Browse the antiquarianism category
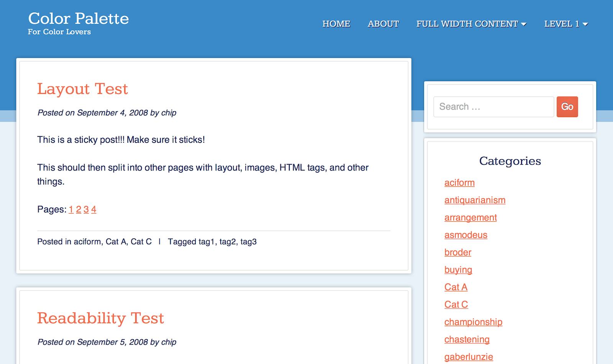The height and width of the screenshot is (364, 613). pyautogui.click(x=475, y=200)
